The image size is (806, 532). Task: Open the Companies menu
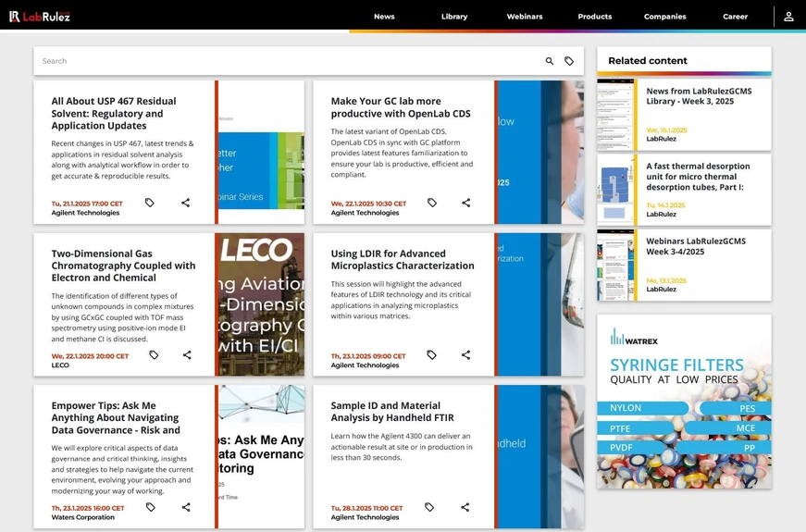664,17
